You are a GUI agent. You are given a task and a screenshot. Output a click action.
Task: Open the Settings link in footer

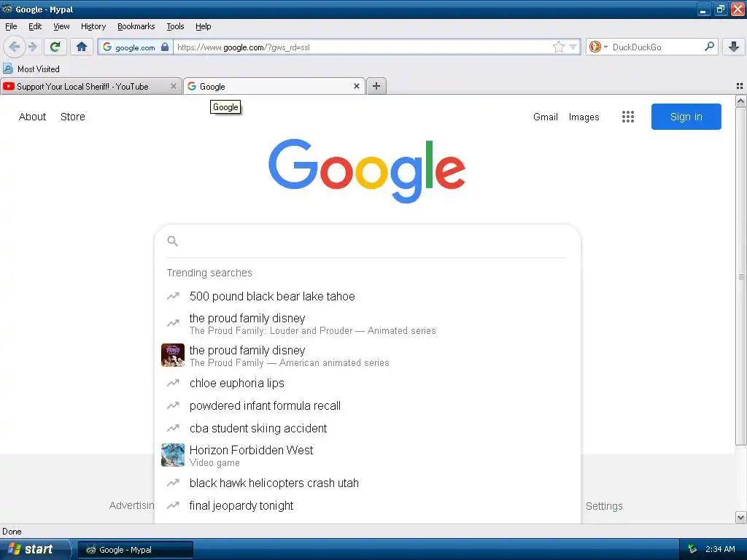[x=604, y=506]
